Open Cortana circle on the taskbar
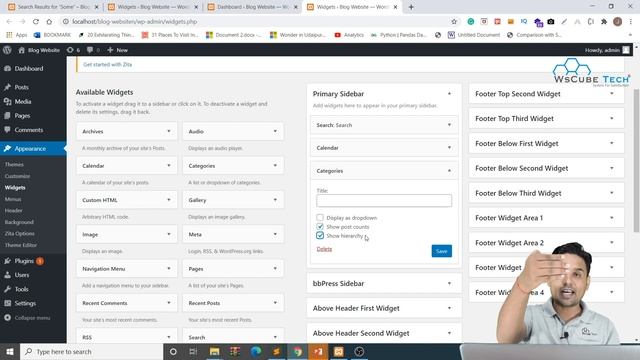The image size is (640, 360). click(x=173, y=351)
